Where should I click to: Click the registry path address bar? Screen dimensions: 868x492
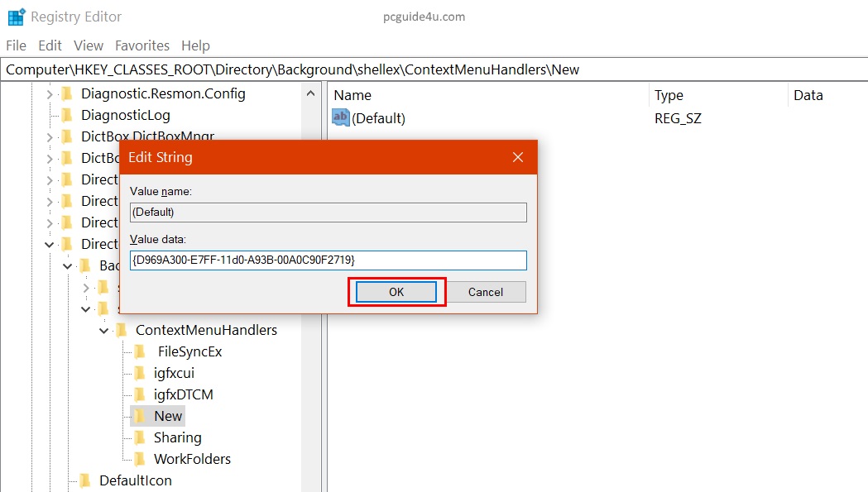point(434,69)
